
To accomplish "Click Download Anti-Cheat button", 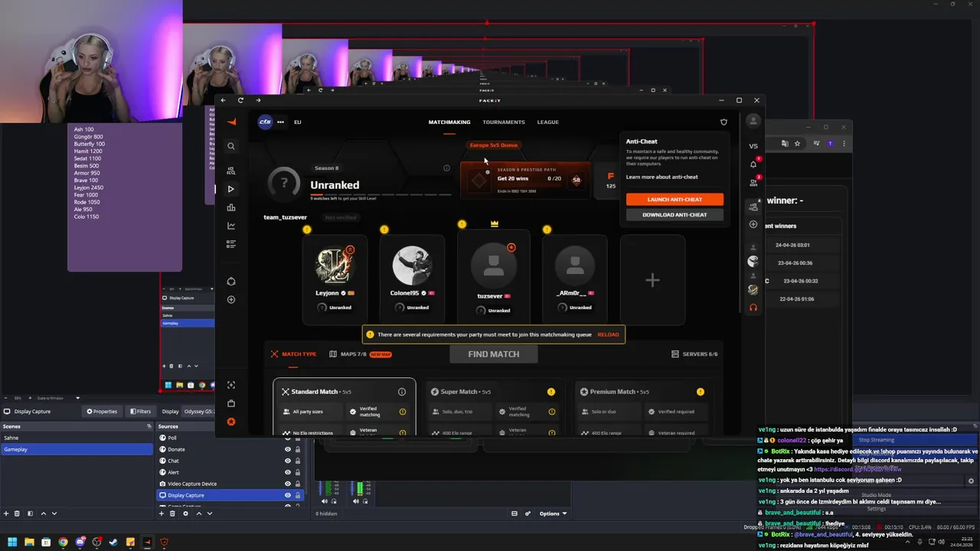I will pyautogui.click(x=675, y=214).
